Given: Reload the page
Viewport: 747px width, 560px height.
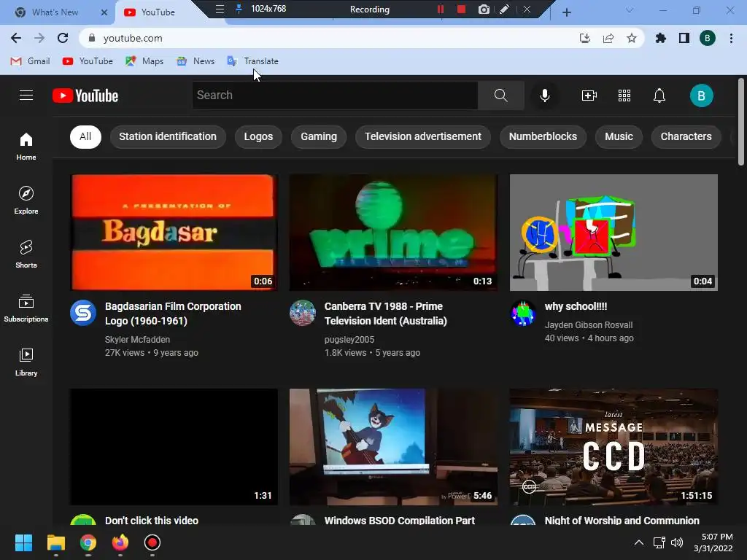Looking at the screenshot, I should (63, 38).
